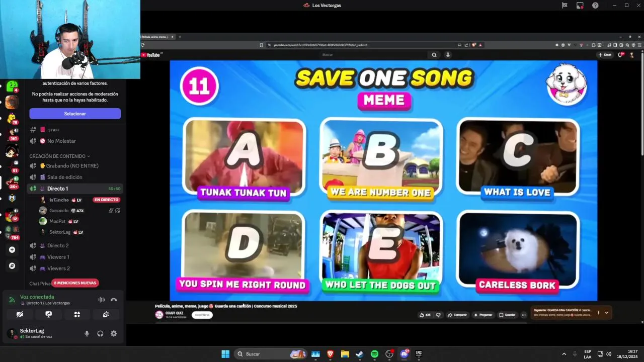
Task: Like the video with thumbs up 435
Action: point(425,315)
